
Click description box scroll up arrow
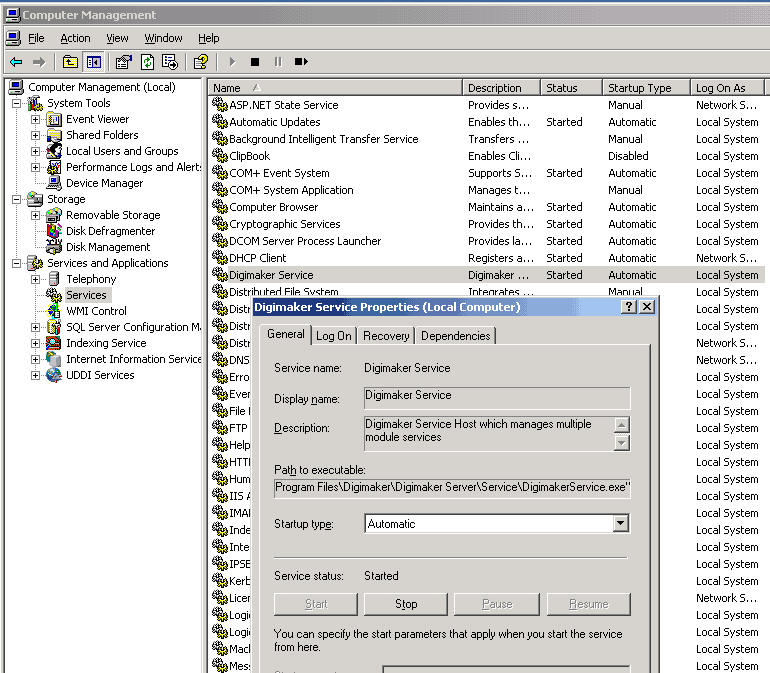pyautogui.click(x=621, y=425)
